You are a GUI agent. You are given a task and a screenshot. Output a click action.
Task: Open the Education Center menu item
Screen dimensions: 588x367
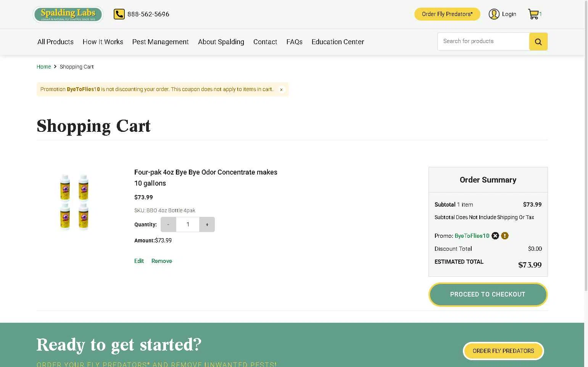[338, 42]
